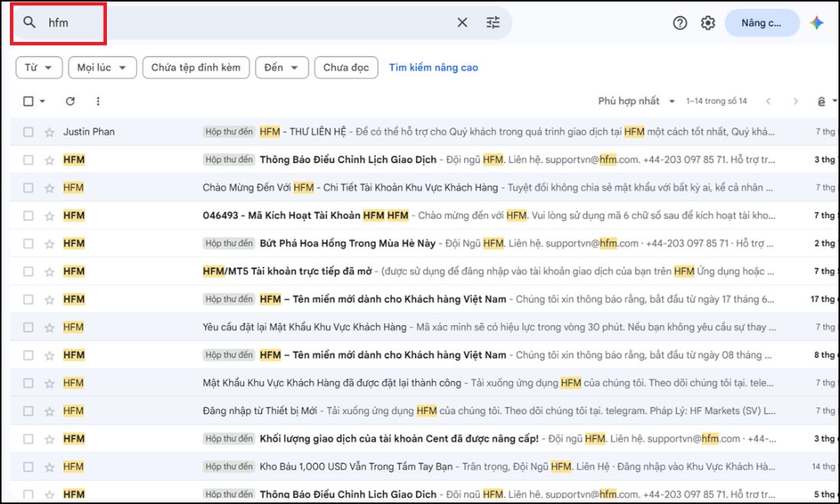Viewport: 840px width, 504px height.
Task: Open the Help question mark icon
Action: (680, 23)
